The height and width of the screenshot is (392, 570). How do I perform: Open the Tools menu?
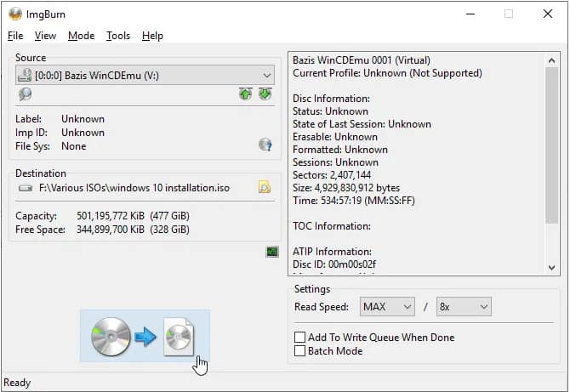tap(118, 36)
